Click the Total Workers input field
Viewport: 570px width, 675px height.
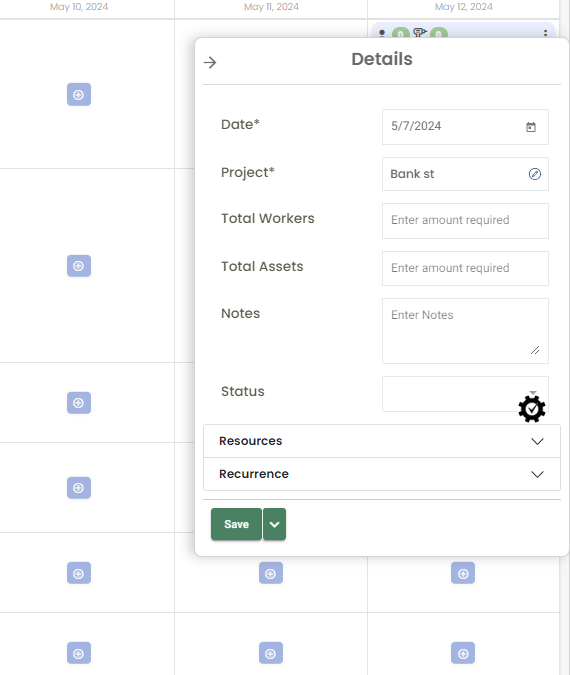click(x=465, y=221)
